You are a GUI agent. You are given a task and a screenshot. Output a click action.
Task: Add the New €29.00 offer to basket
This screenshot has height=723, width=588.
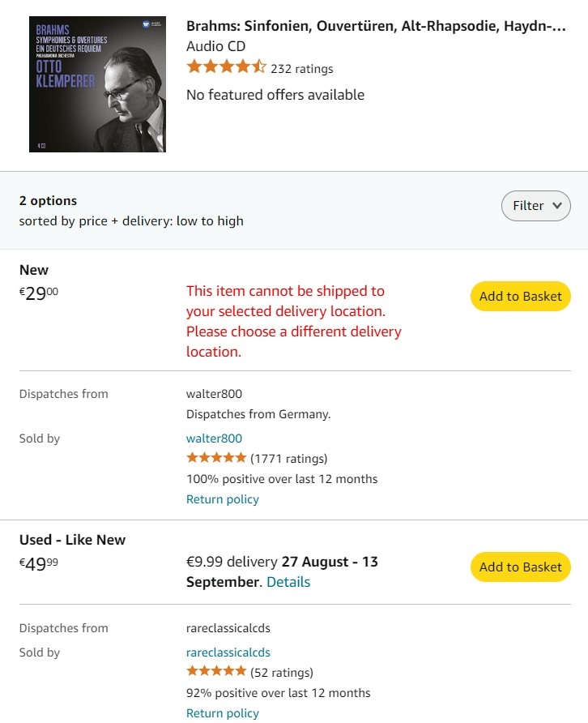(520, 297)
